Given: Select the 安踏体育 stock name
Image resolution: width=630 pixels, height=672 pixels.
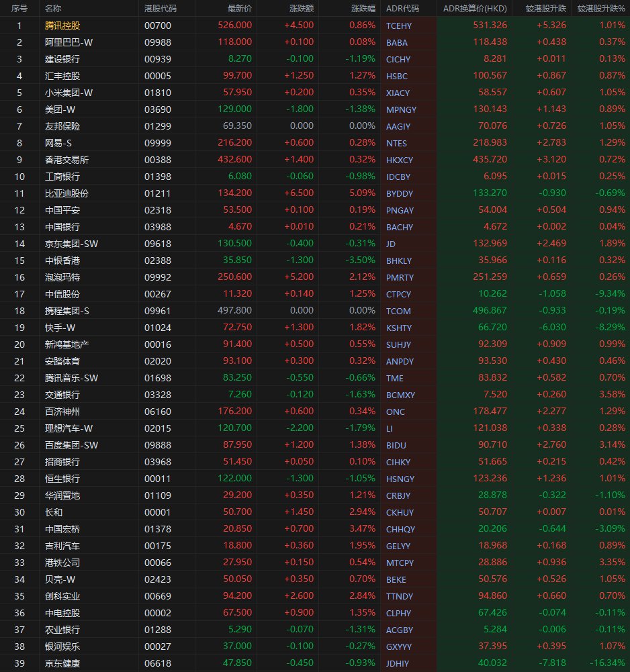Looking at the screenshot, I should pyautogui.click(x=62, y=361).
